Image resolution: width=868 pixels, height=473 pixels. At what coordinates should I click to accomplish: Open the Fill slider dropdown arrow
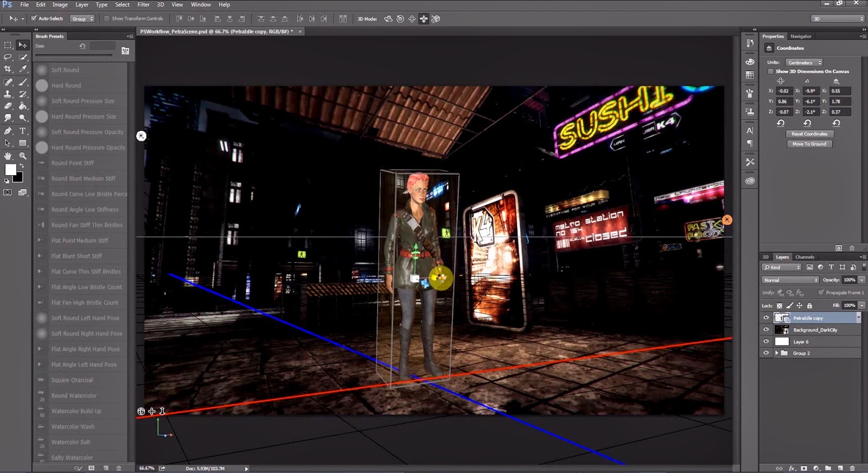coord(861,305)
